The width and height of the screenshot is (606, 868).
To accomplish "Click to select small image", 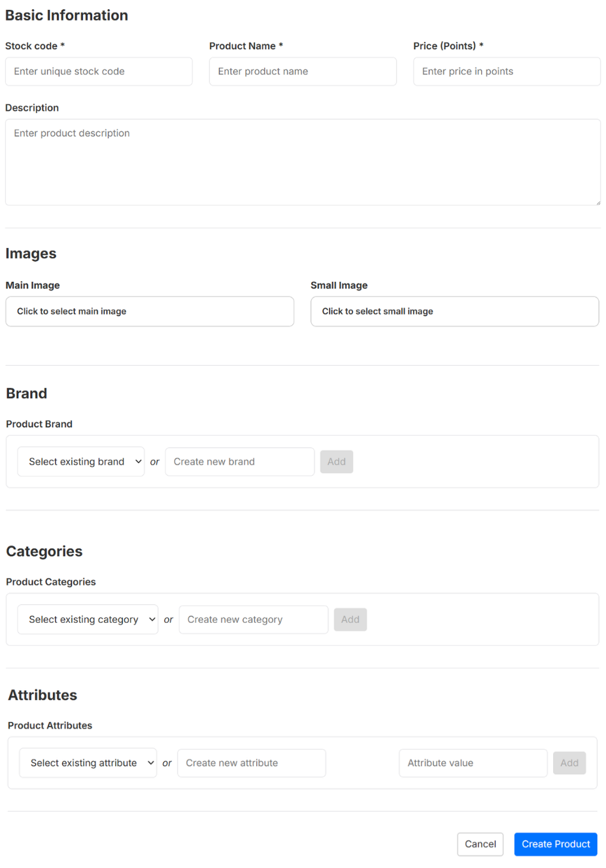I will (x=454, y=311).
